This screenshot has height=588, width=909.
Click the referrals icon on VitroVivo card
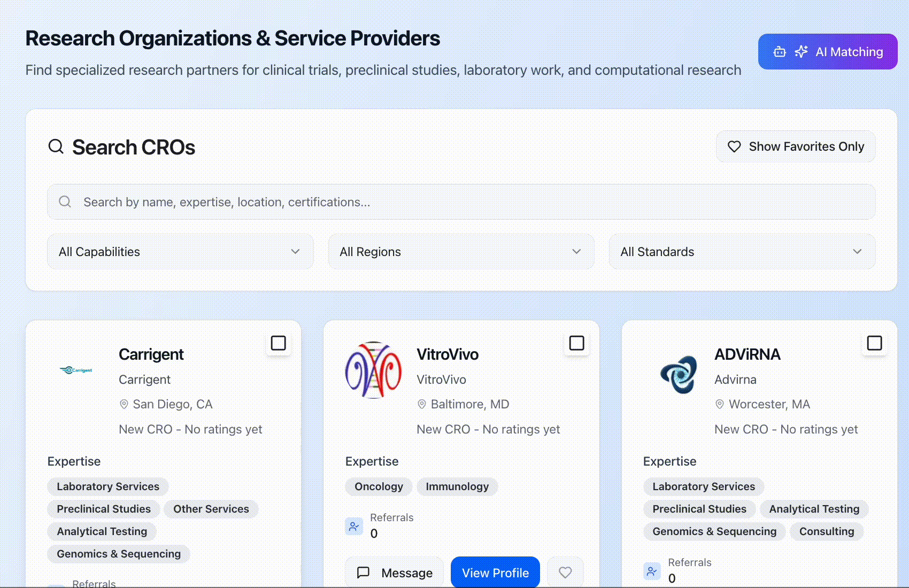pos(354,527)
